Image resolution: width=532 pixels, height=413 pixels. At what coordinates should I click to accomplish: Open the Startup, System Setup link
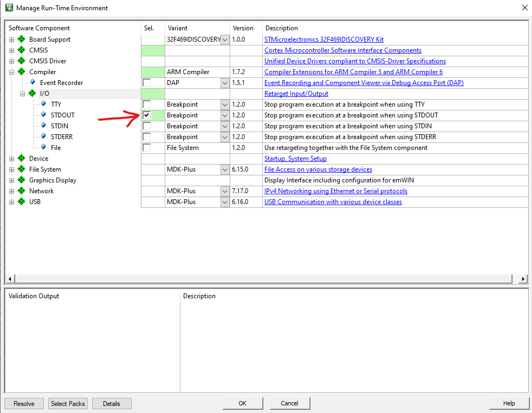295,159
